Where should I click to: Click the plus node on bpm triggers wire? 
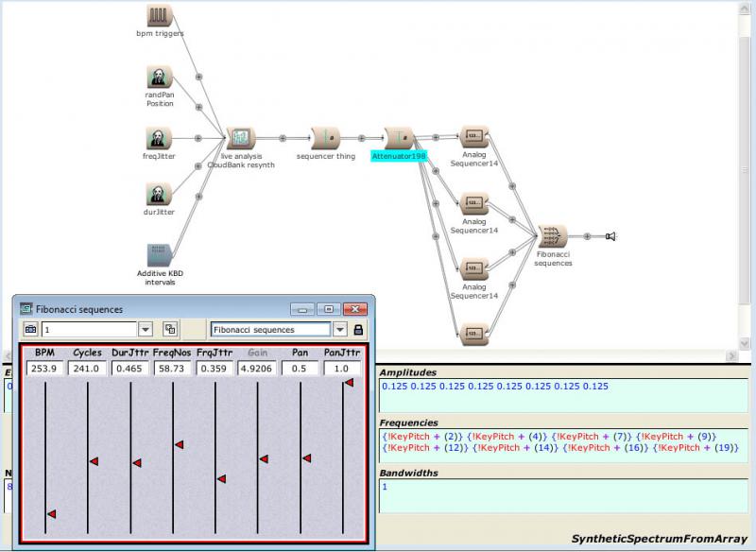[x=198, y=77]
